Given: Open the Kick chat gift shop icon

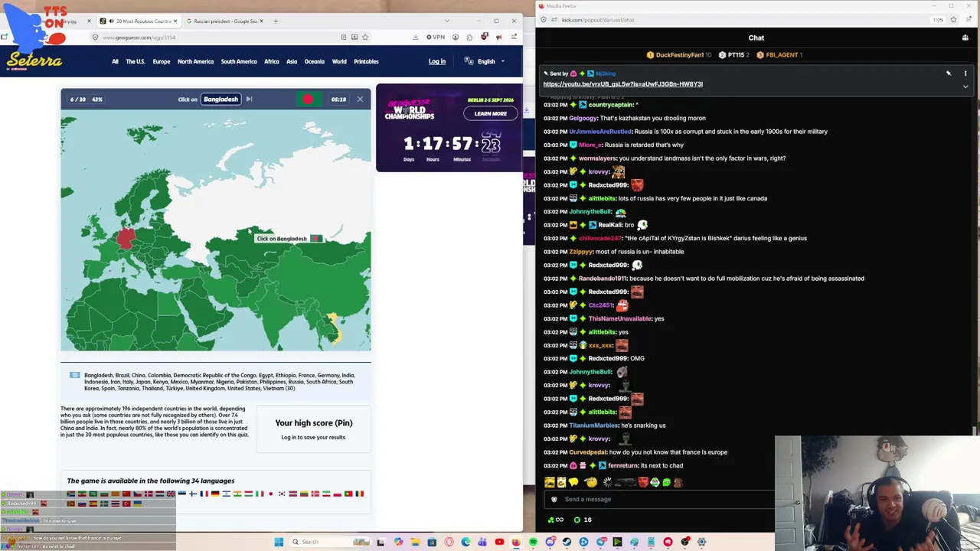Looking at the screenshot, I should [965, 37].
